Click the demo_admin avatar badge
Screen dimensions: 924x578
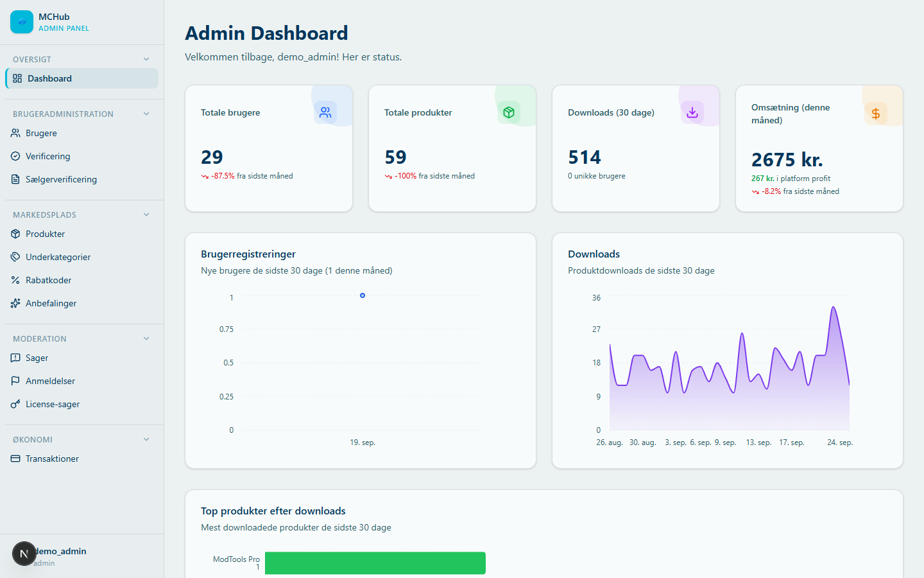pyautogui.click(x=24, y=554)
